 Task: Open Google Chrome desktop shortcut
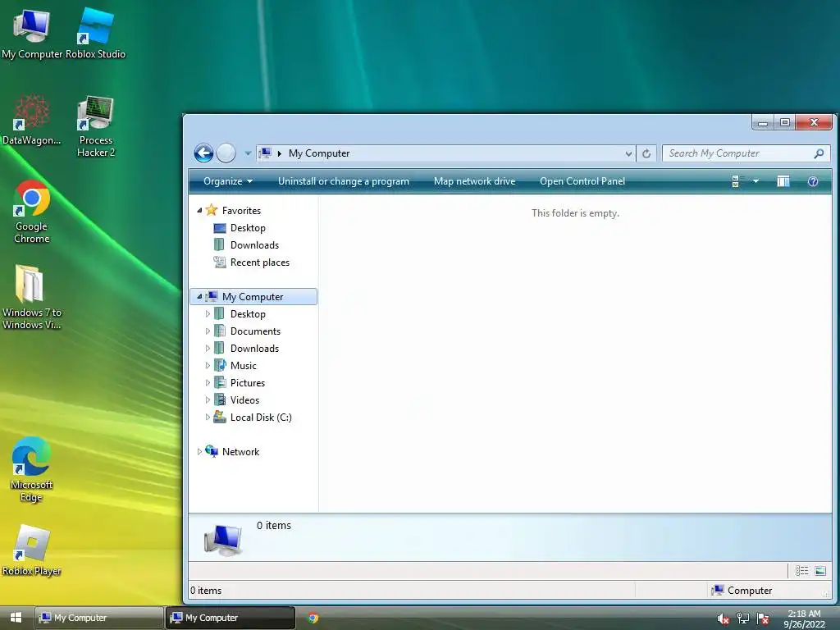pyautogui.click(x=32, y=212)
